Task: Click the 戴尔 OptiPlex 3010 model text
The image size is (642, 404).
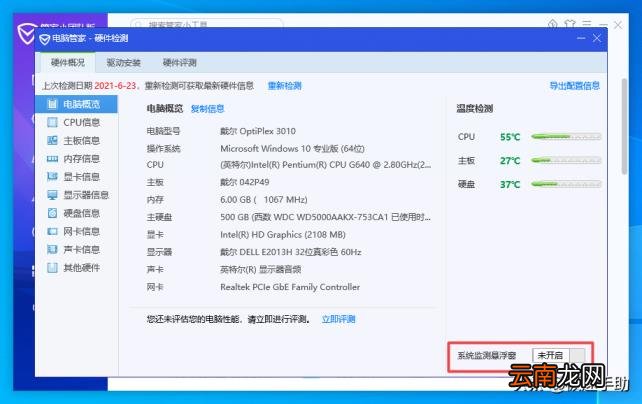Action: [x=258, y=131]
